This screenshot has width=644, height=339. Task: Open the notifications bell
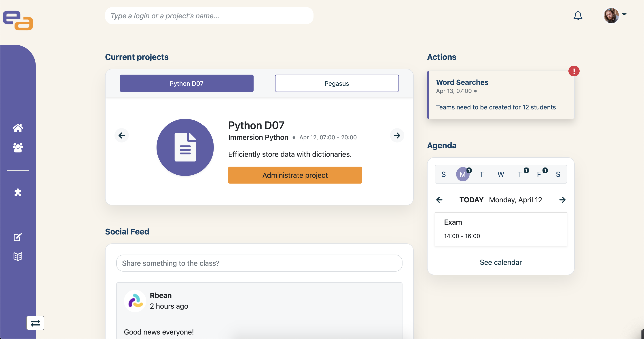point(578,15)
